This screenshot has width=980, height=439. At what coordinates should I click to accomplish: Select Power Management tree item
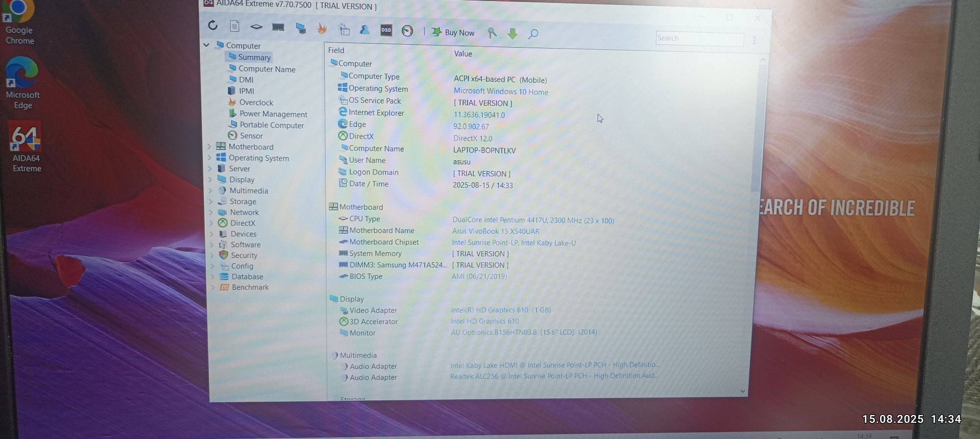(273, 114)
